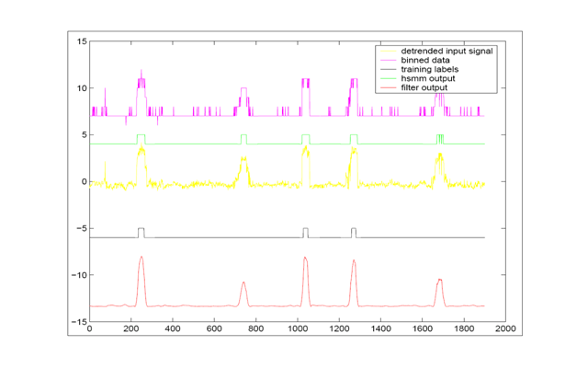Click the y-axis tick label −5
The height and width of the screenshot is (368, 588).
click(82, 228)
